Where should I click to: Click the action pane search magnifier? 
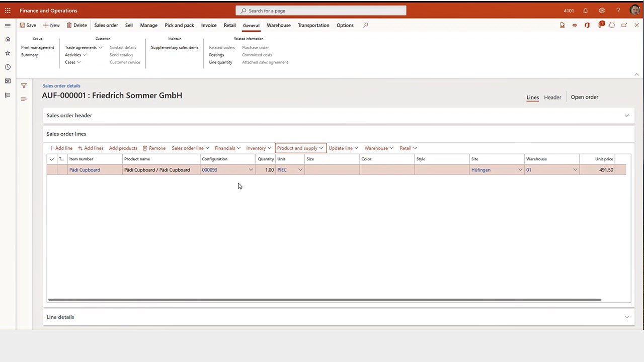pos(366,25)
